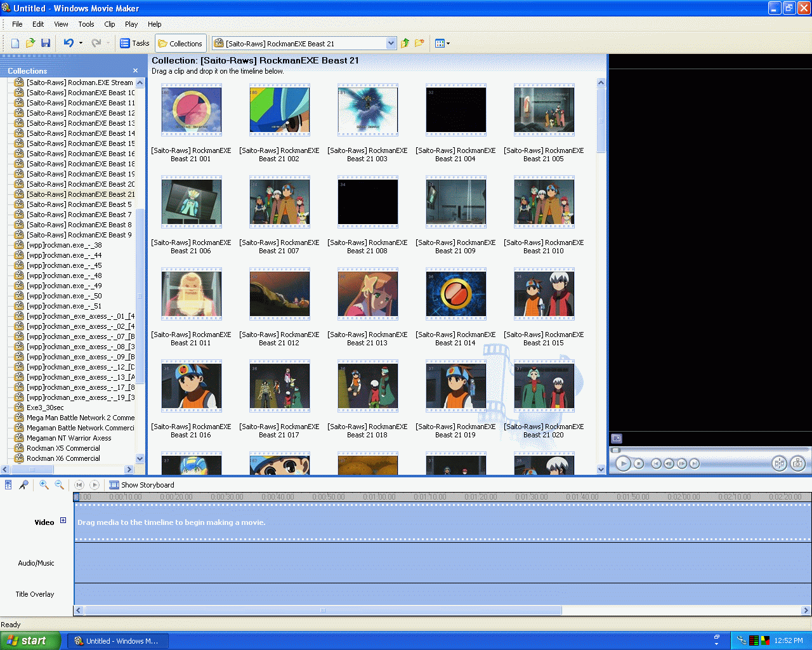Open the collection location combo box

(304, 43)
